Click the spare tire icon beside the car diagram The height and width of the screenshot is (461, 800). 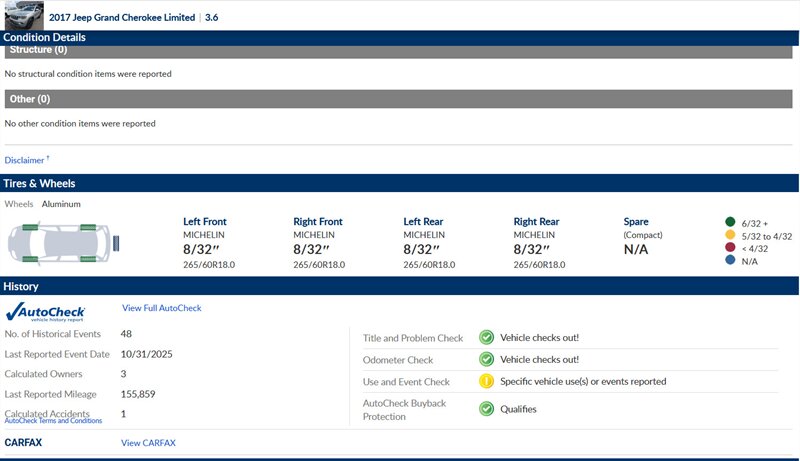[119, 241]
